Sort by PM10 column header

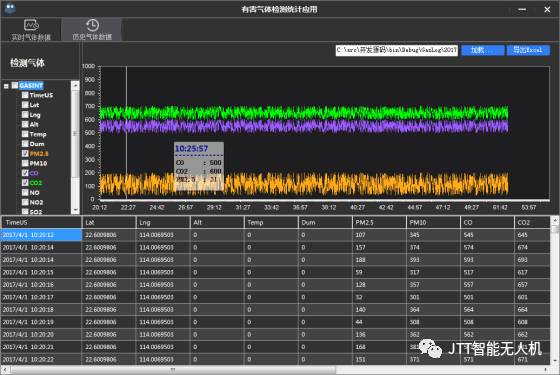pyautogui.click(x=433, y=222)
